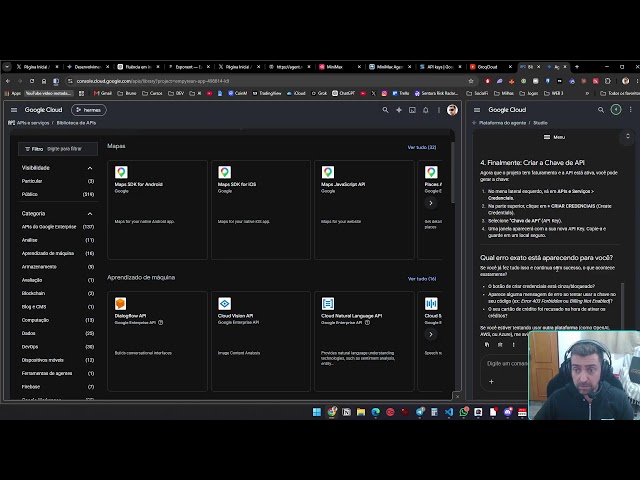The image size is (640, 480).
Task: Click 'Plataforma do agente' breadcrumb in right panel
Action: coord(502,123)
